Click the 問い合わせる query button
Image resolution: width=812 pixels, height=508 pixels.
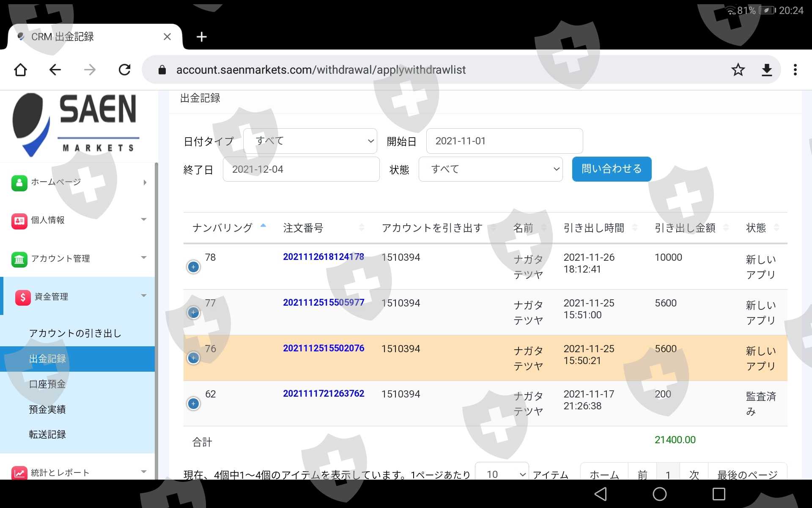611,169
